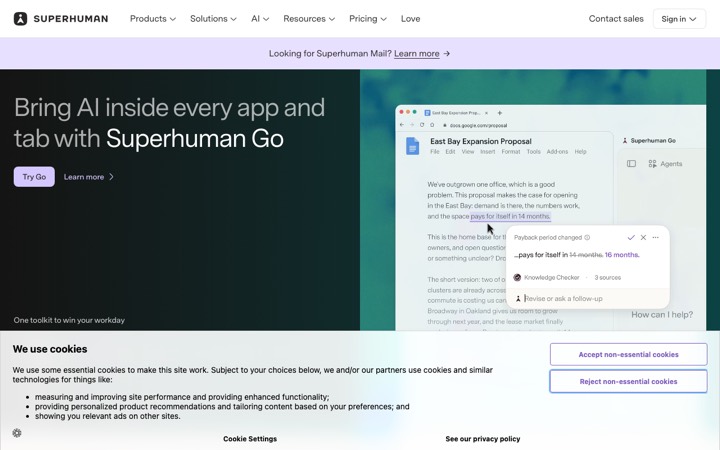See our privacy policy link
720x450 pixels.
pyautogui.click(x=483, y=439)
